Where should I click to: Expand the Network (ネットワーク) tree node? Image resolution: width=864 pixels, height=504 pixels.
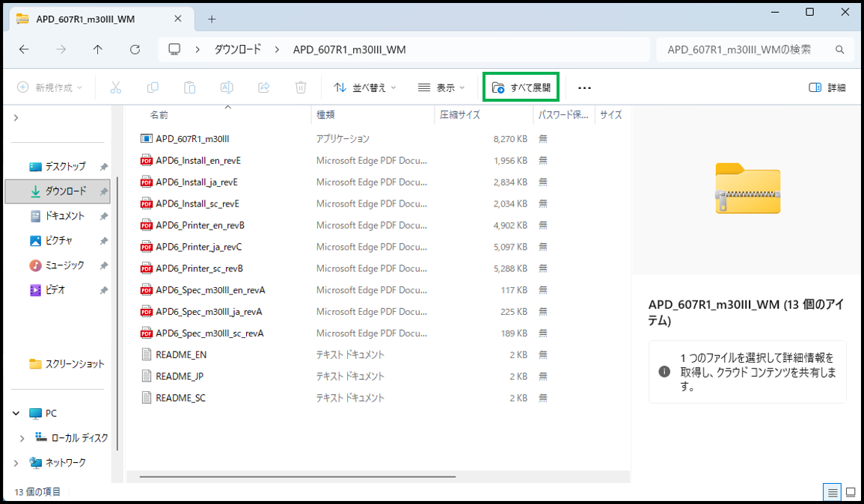pos(16,463)
